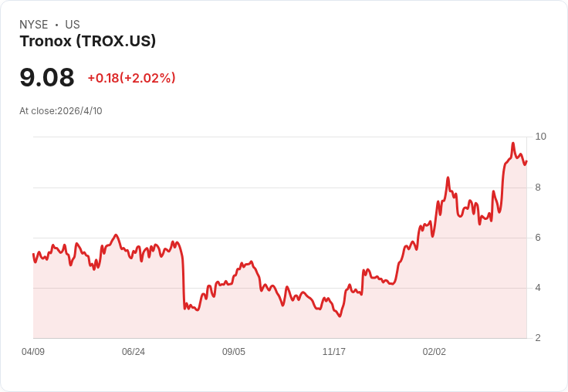The height and width of the screenshot is (392, 568).
Task: Click the 10 value on the y-axis
Action: (540, 137)
